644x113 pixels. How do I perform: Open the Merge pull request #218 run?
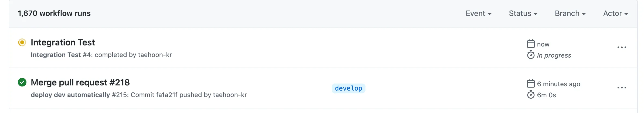click(x=80, y=82)
